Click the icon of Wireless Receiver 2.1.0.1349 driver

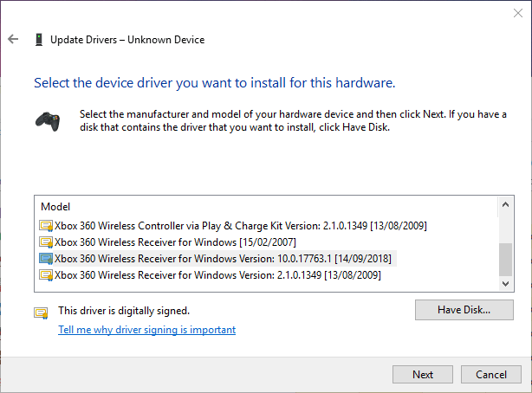pos(46,275)
